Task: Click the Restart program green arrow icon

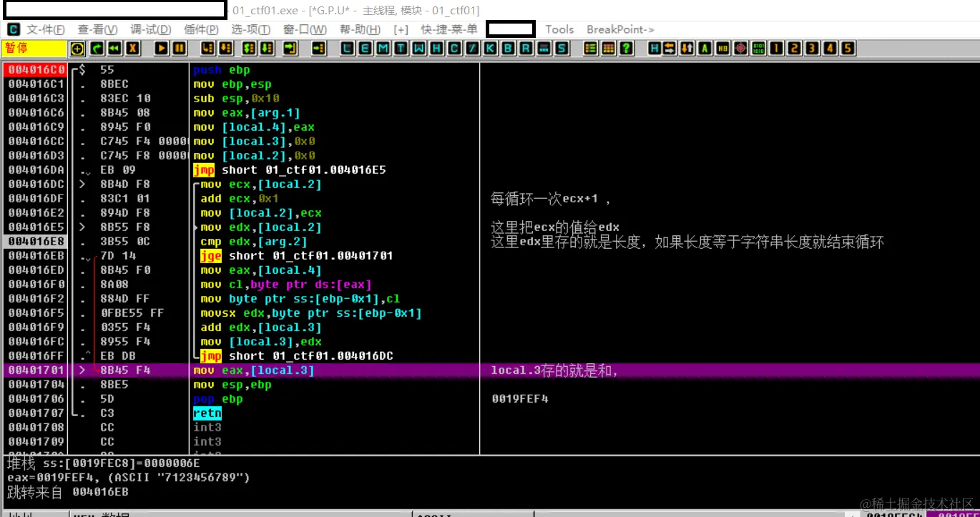Action: click(x=96, y=49)
